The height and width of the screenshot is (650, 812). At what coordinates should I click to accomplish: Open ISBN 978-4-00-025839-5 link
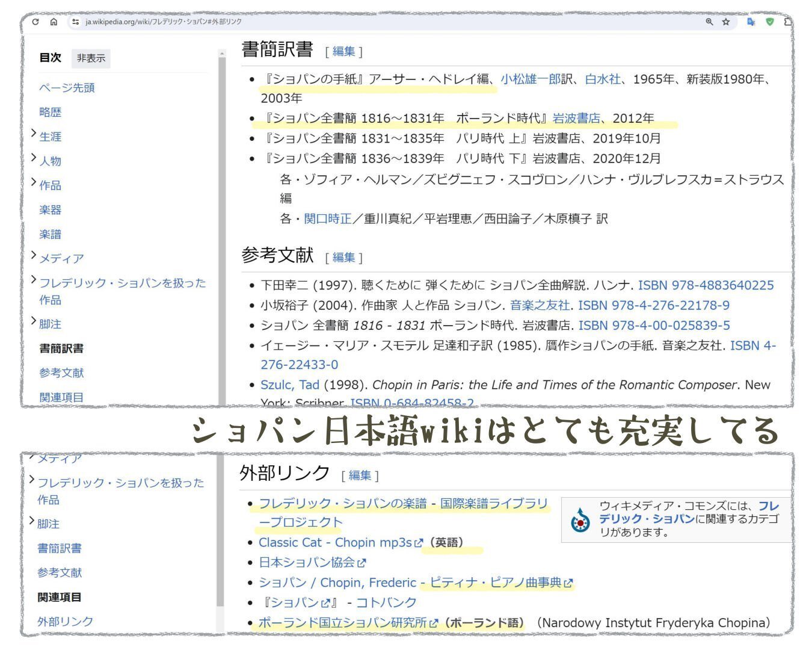coord(654,326)
